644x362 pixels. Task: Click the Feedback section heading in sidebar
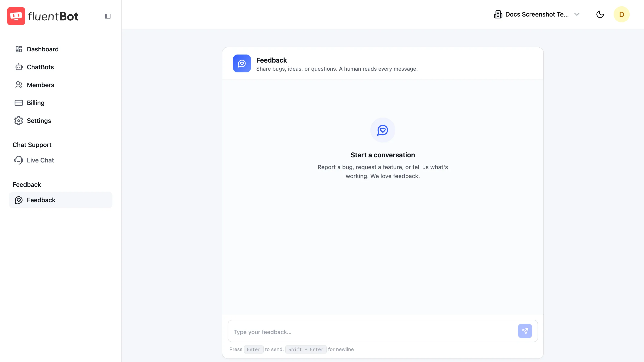[x=27, y=185]
